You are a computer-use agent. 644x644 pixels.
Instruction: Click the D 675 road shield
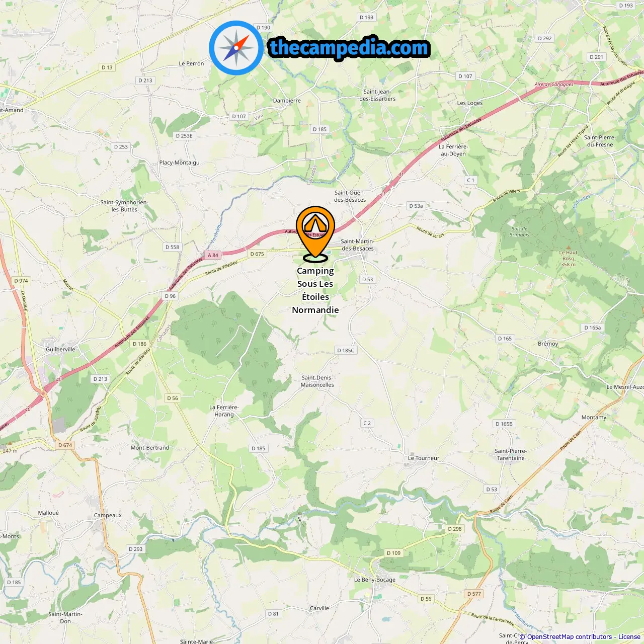tap(257, 254)
